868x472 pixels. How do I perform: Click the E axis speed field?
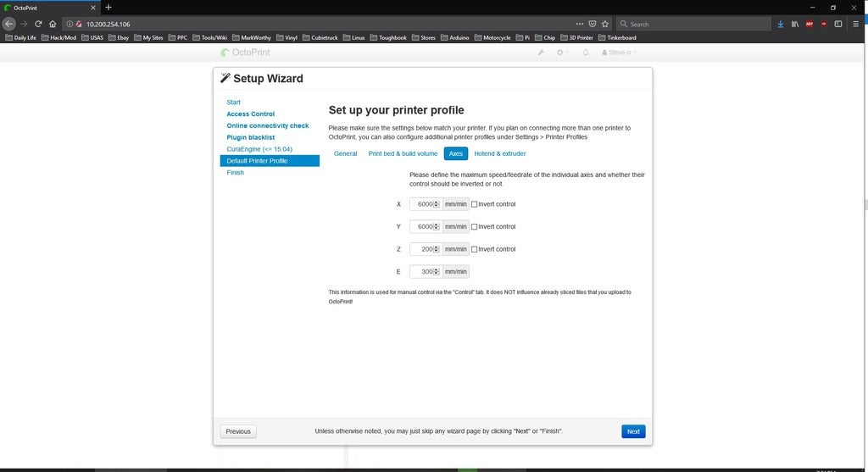(x=426, y=272)
